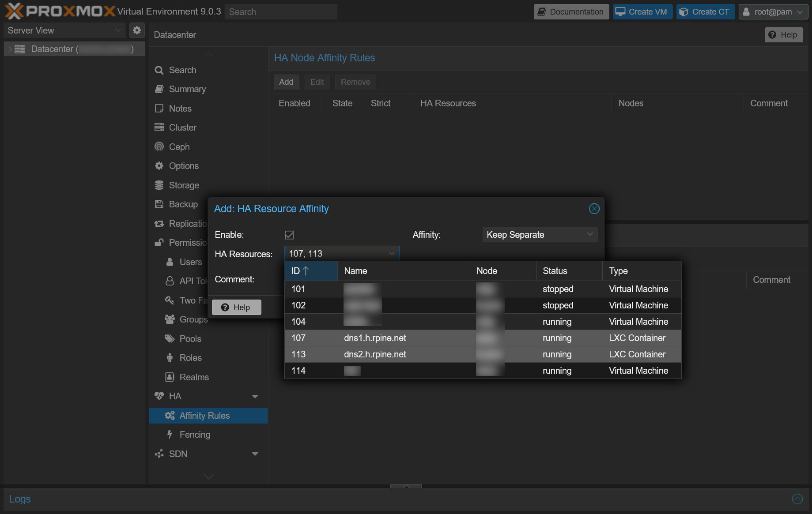Select resource 101 in the list
Viewport: 812px width, 514px height.
483,289
